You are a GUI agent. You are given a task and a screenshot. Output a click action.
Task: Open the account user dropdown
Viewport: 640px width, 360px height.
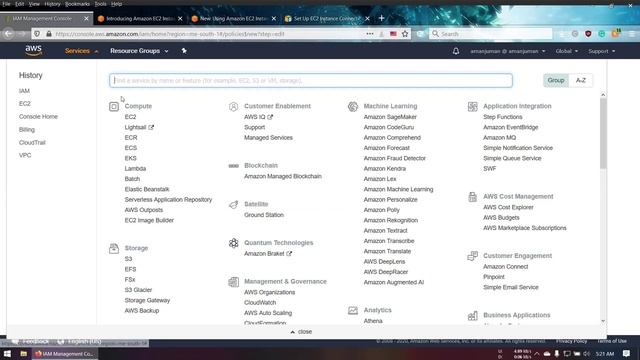507,51
